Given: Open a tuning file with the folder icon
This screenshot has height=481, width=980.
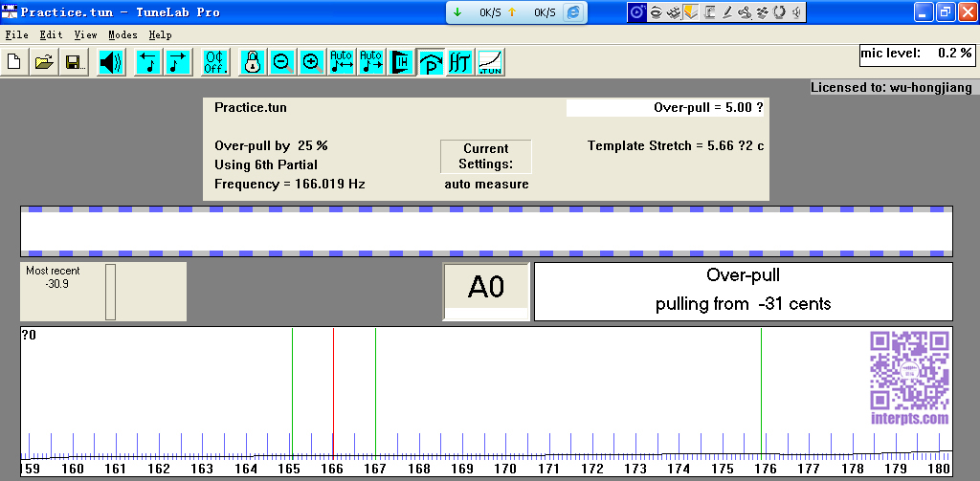Looking at the screenshot, I should [x=44, y=62].
